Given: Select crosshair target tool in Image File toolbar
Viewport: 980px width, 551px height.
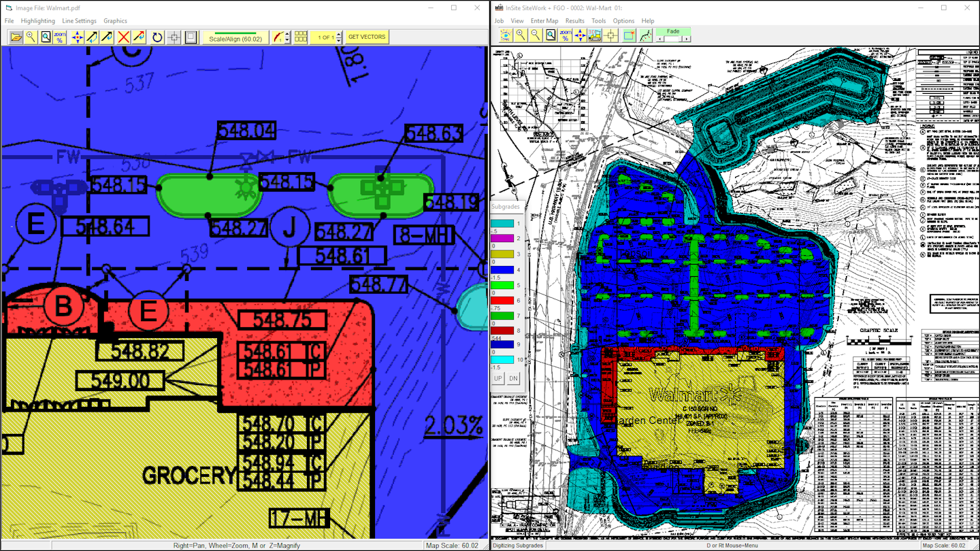Looking at the screenshot, I should point(174,37).
